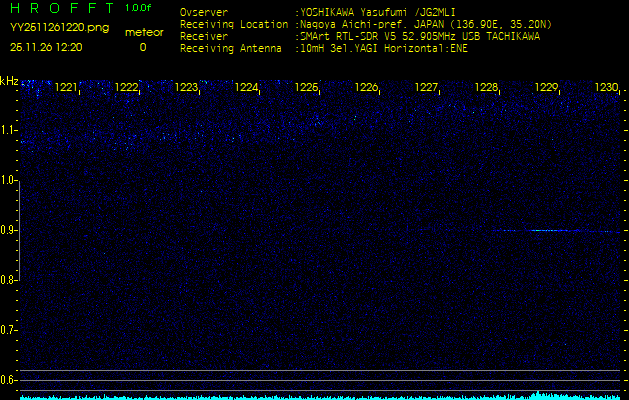Select the 1227 time marker

[426, 88]
